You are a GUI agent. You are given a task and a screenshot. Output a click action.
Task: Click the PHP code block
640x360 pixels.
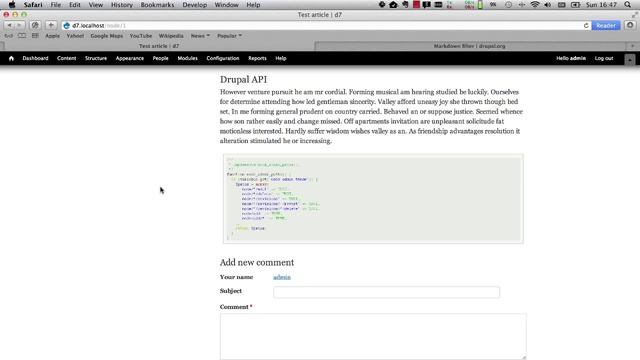pos(373,199)
